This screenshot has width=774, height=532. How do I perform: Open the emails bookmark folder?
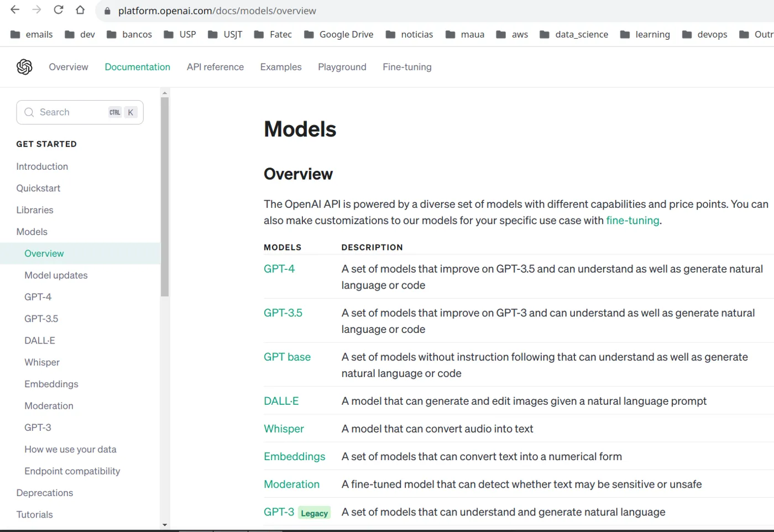(32, 34)
